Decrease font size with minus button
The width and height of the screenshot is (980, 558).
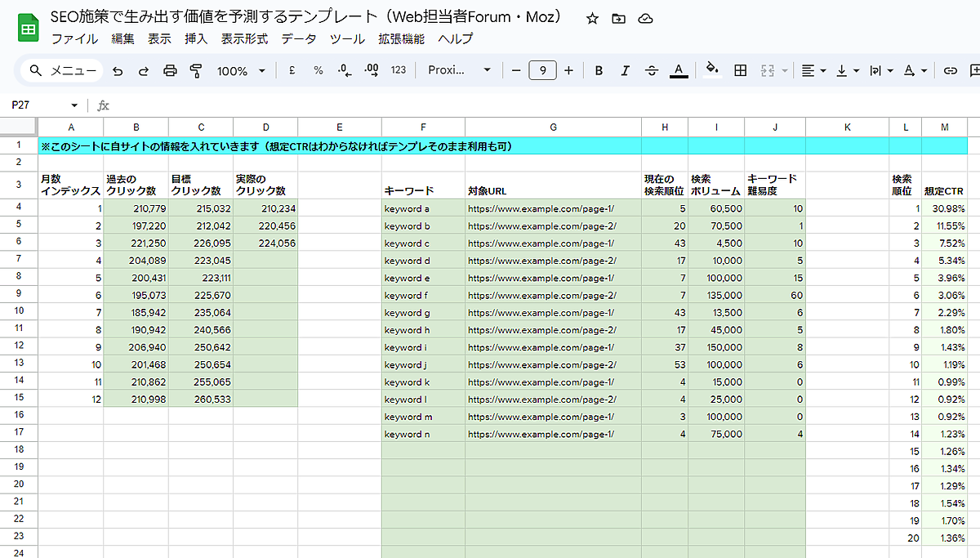tap(516, 71)
